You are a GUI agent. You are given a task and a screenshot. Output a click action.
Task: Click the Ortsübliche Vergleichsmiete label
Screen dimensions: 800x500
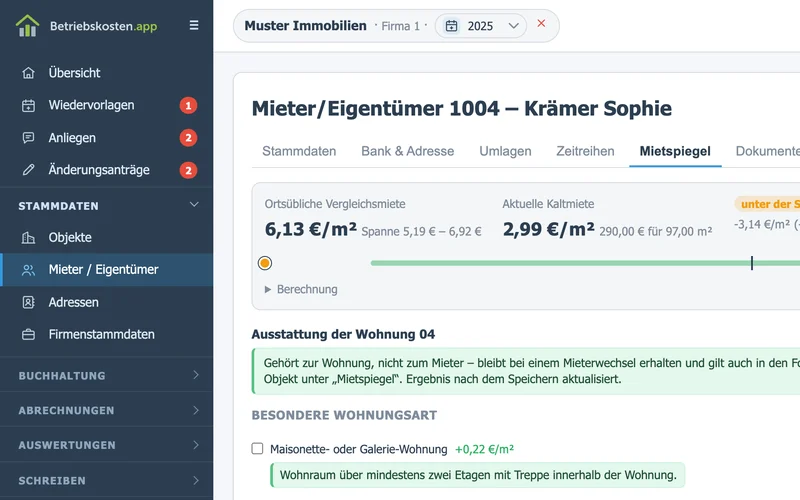pos(335,204)
